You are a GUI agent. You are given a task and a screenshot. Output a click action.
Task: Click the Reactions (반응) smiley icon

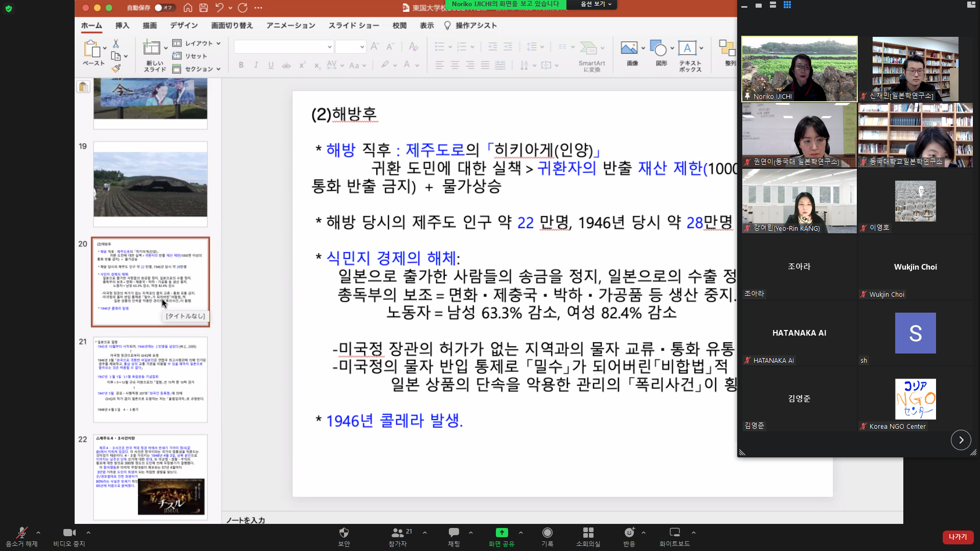[x=629, y=533]
